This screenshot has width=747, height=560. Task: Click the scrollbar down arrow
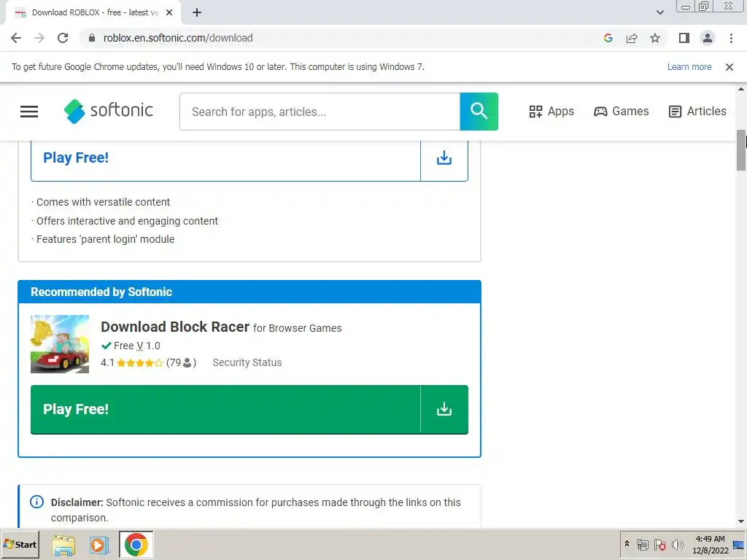coord(741,521)
